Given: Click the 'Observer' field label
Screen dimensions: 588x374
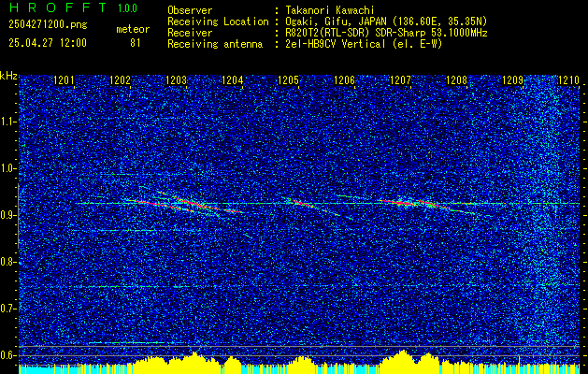Looking at the screenshot, I should point(190,10).
